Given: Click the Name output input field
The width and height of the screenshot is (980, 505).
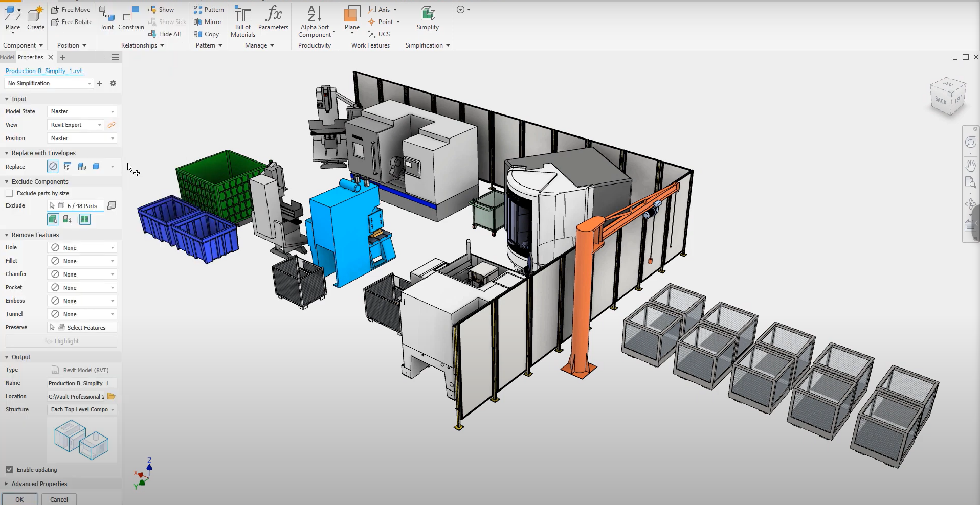Looking at the screenshot, I should 82,383.
